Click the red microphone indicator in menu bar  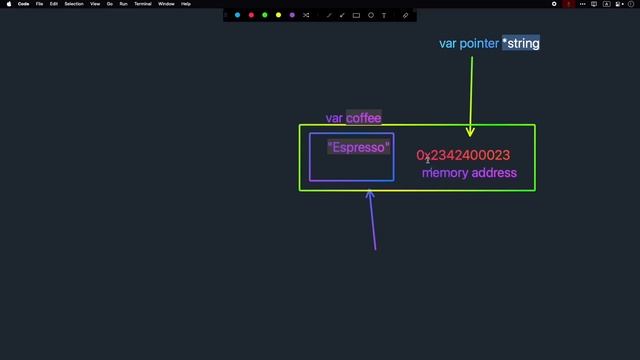pyautogui.click(x=569, y=4)
